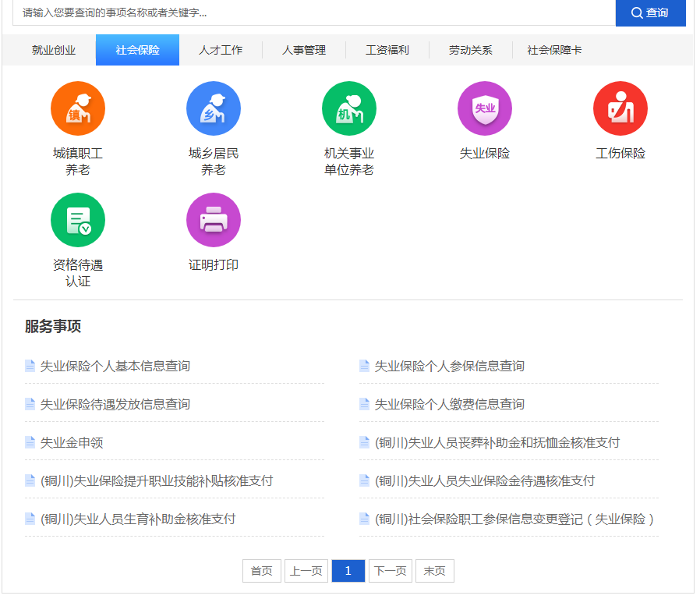Image resolution: width=700 pixels, height=599 pixels.
Task: Open the 工资福利 tab
Action: point(387,50)
